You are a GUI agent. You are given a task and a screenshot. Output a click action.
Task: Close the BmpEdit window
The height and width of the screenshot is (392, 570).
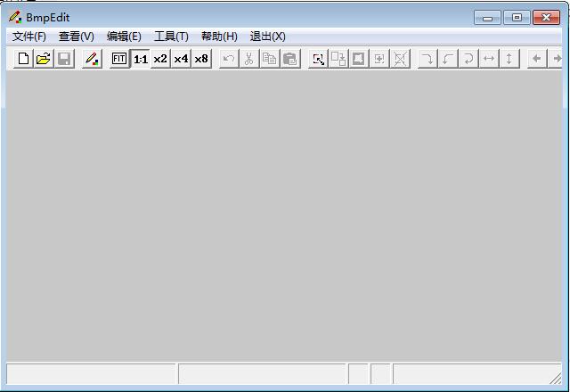[x=546, y=18]
